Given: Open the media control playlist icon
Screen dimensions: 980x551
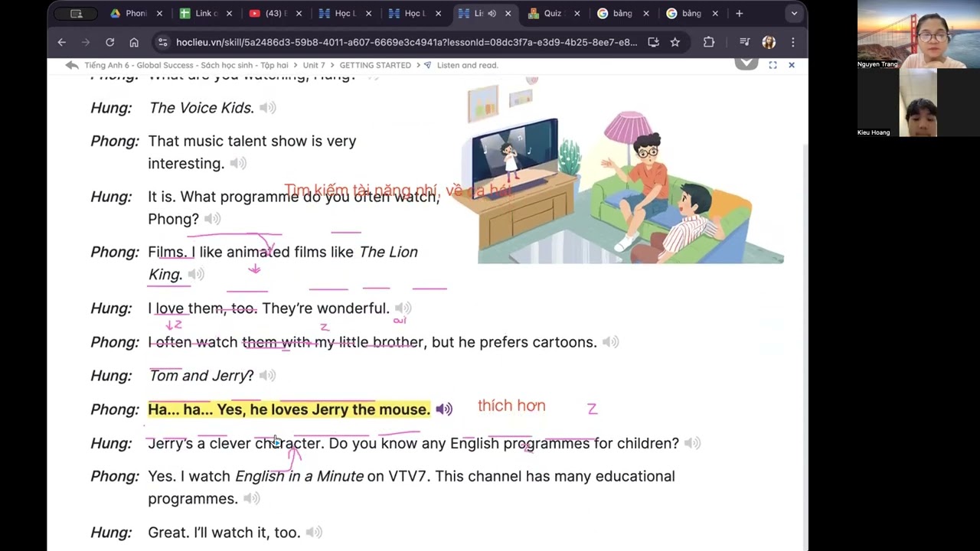Looking at the screenshot, I should [x=744, y=42].
